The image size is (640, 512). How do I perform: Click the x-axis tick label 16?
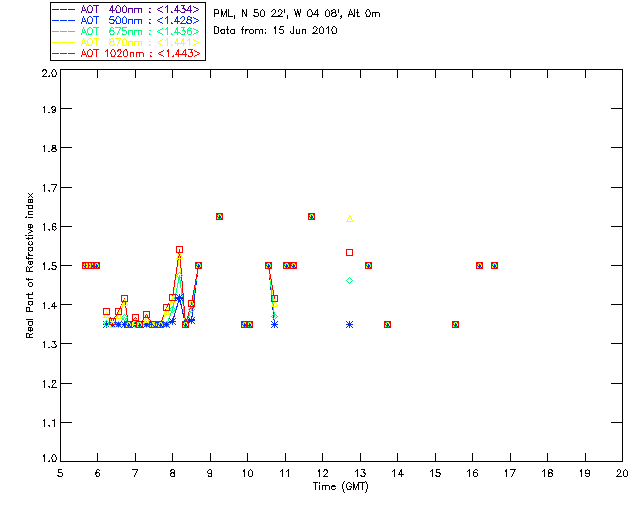coord(472,473)
